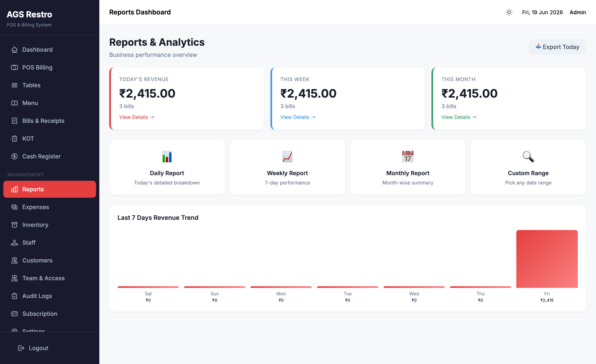This screenshot has width=596, height=364.
Task: Open the Weekly Report card title
Action: 287,173
